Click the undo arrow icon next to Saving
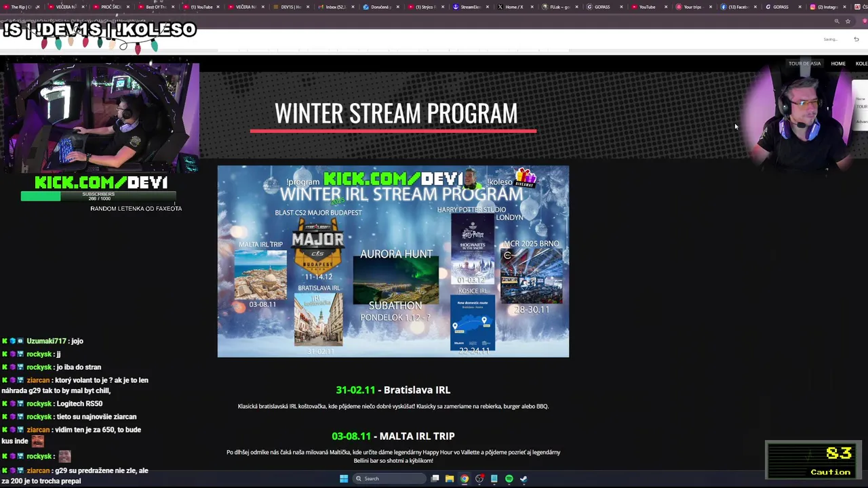868x488 pixels. pyautogui.click(x=856, y=39)
